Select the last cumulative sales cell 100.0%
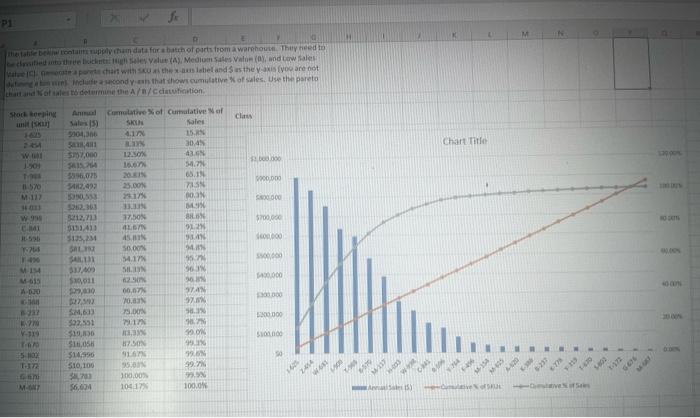 (x=196, y=385)
